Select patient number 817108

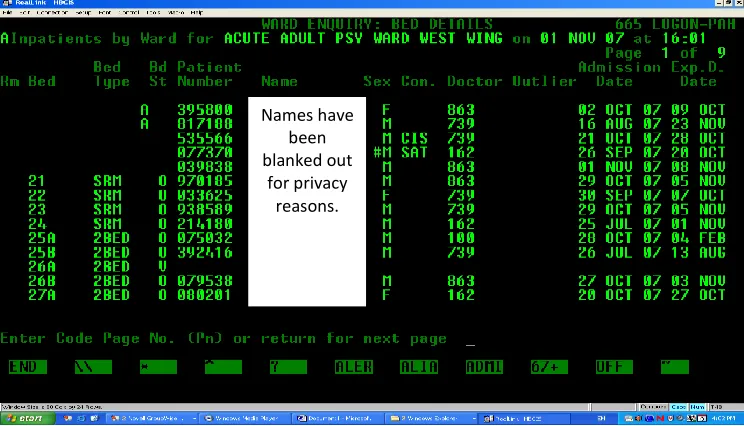coord(205,124)
